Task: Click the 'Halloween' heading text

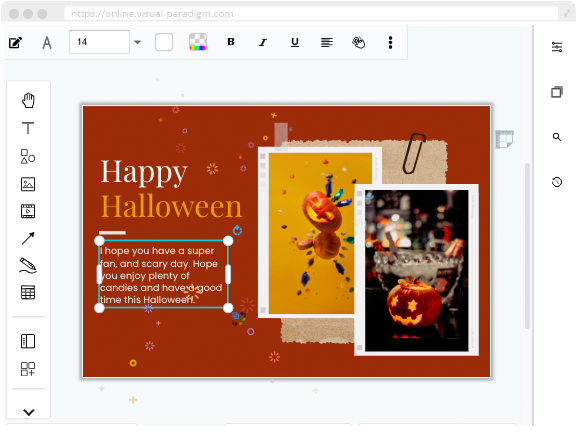Action: (171, 206)
